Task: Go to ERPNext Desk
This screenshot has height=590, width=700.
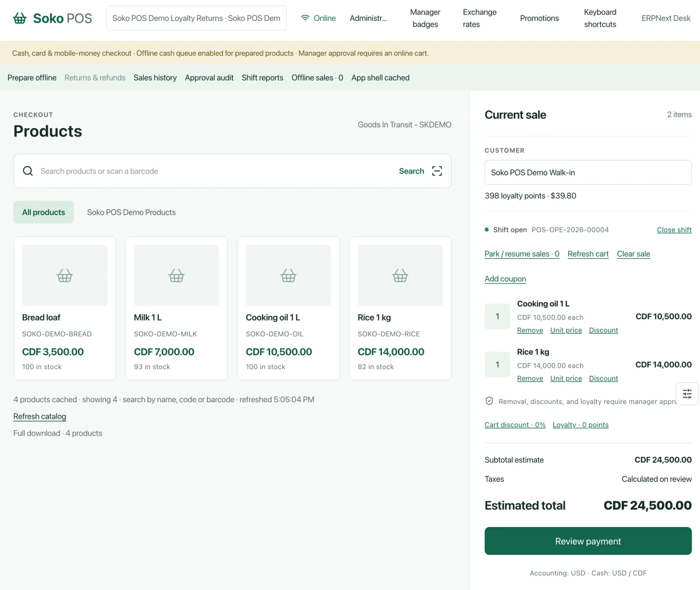Action: click(666, 18)
